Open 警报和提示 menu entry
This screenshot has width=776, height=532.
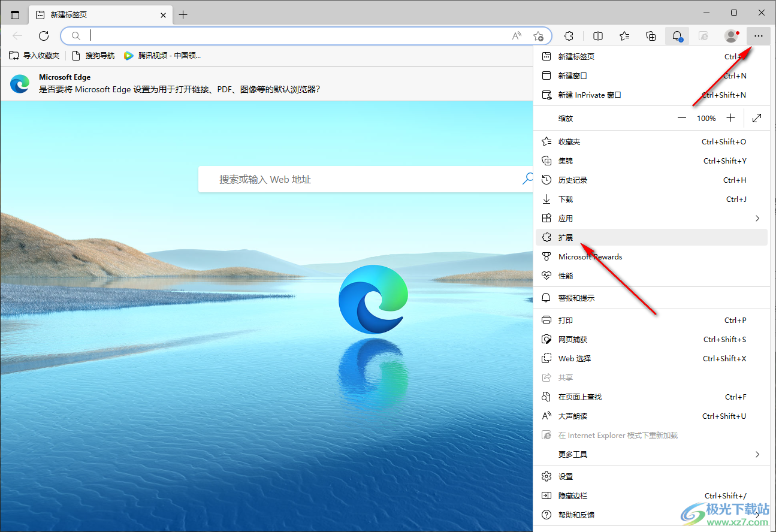(651, 298)
